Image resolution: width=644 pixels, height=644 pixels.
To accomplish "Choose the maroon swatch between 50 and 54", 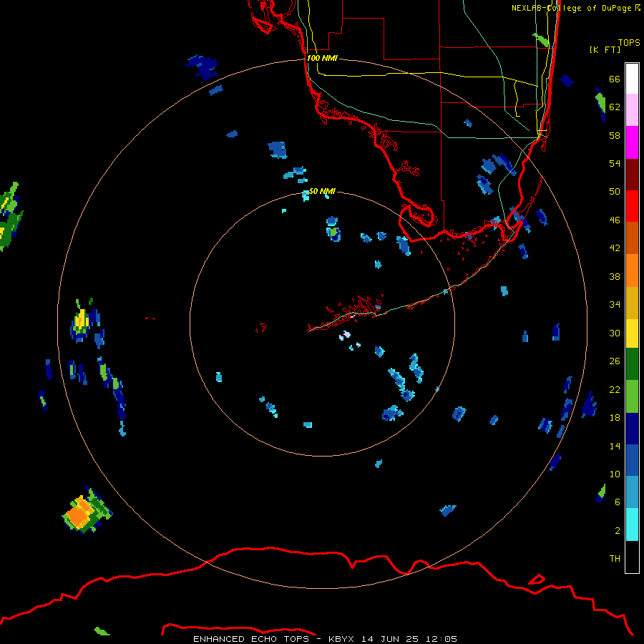I will (x=632, y=175).
